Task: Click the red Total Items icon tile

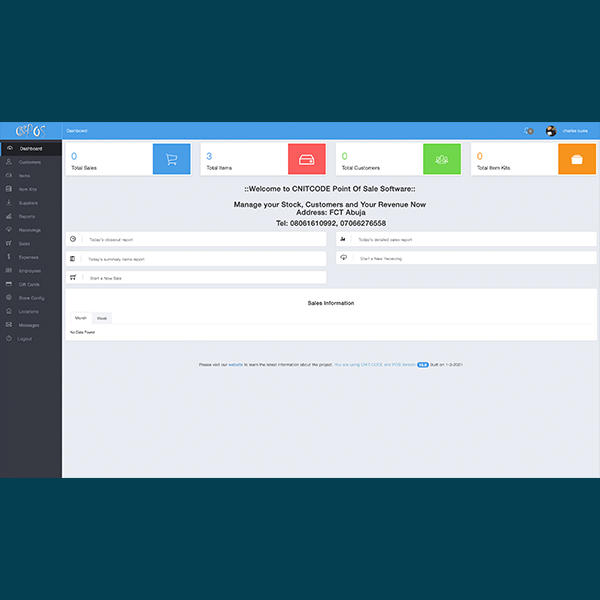Action: (x=307, y=159)
